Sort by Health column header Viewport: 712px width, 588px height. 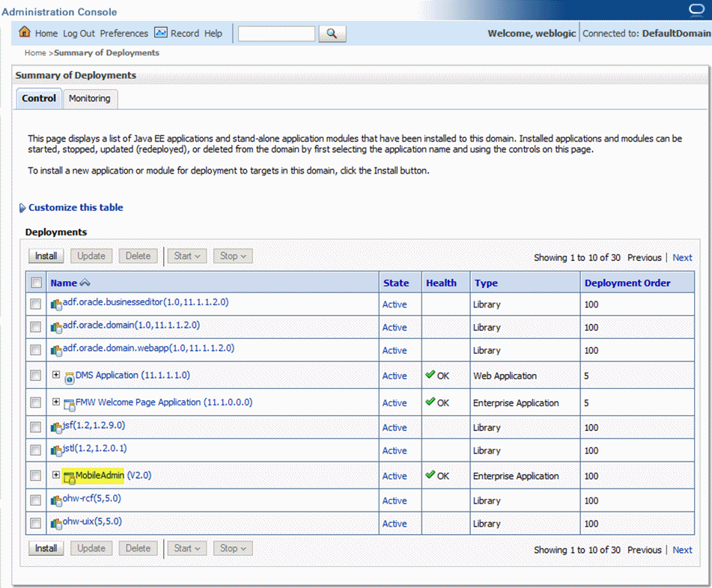pos(441,283)
